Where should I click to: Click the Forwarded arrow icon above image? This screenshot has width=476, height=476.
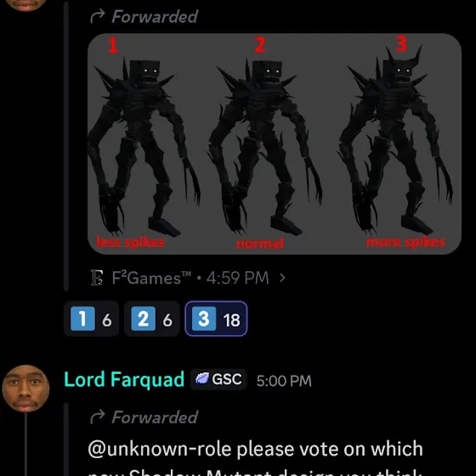click(98, 16)
